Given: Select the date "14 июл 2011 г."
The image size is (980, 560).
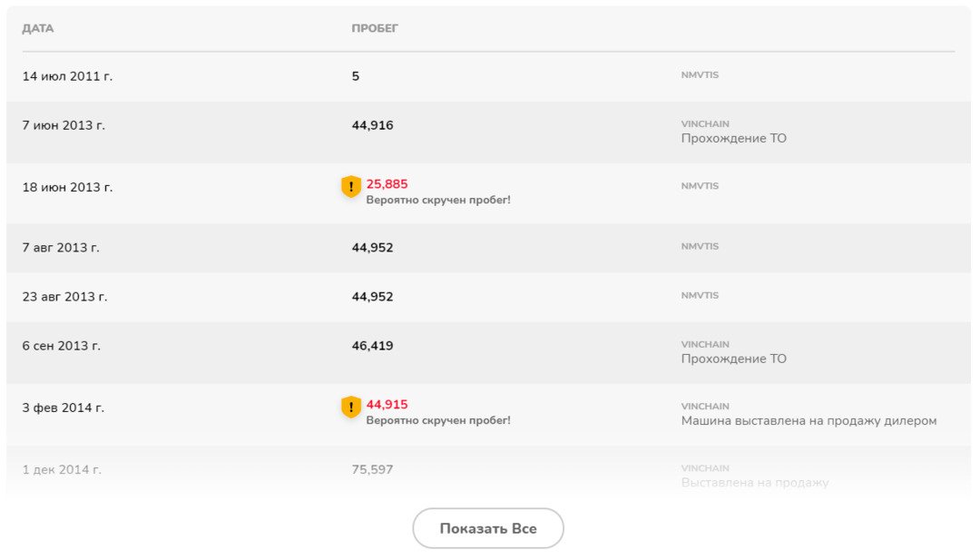Looking at the screenshot, I should point(67,77).
